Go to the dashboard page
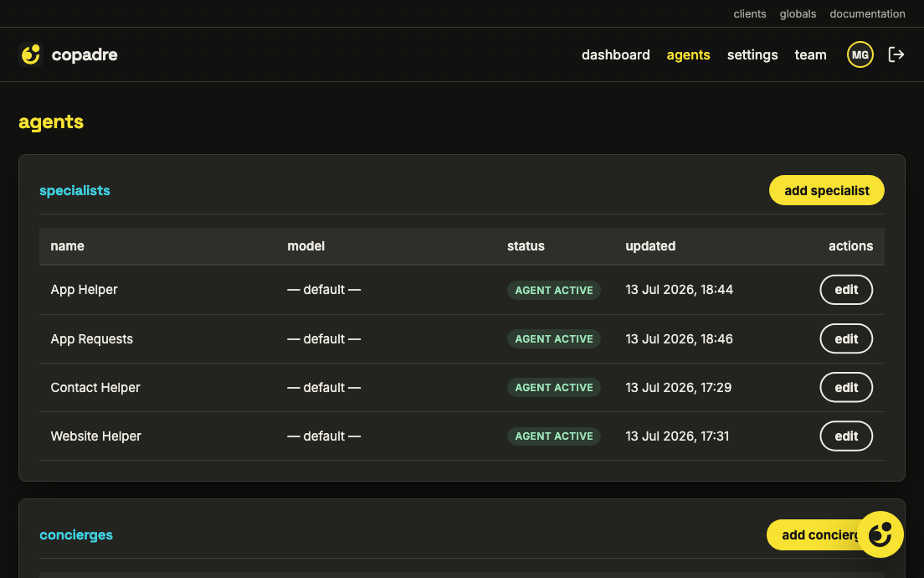Image resolution: width=924 pixels, height=578 pixels. (x=615, y=54)
